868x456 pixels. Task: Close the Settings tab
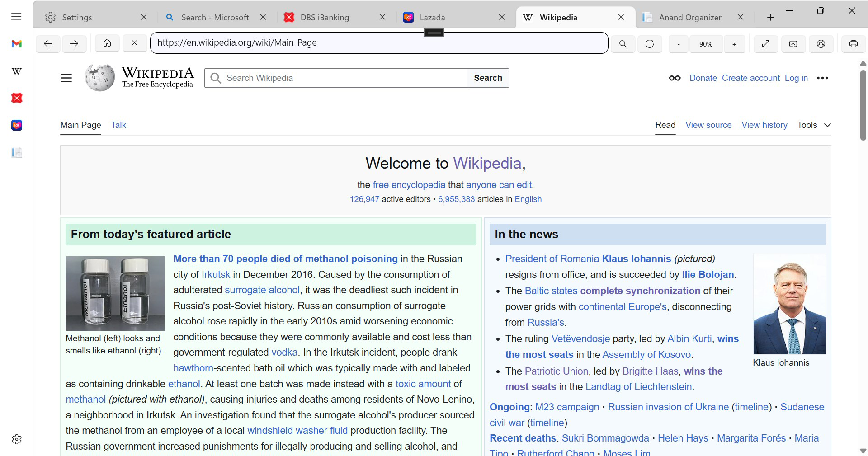[x=144, y=17]
